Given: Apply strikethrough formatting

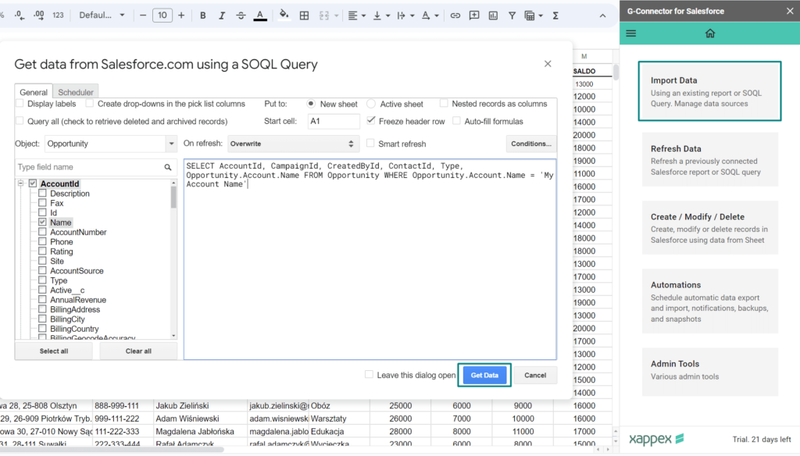Looking at the screenshot, I should point(241,15).
